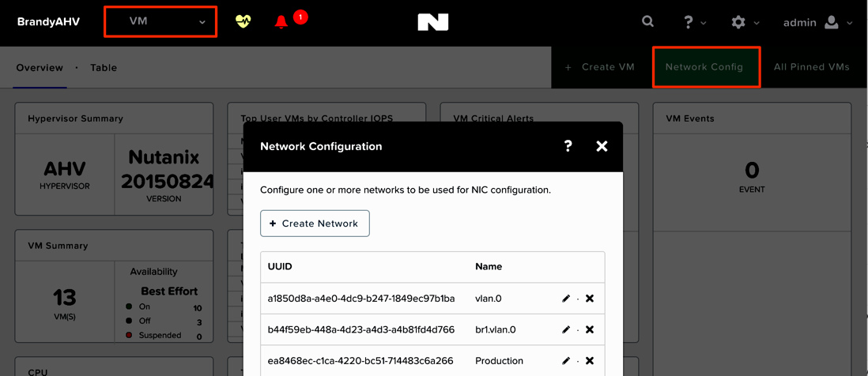Screen dimensions: 868x376
Task: Click the alert count badge showing 1
Action: (x=300, y=17)
